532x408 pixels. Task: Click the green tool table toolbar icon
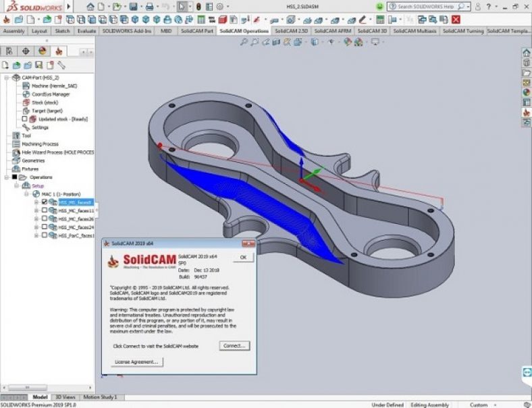201,20
